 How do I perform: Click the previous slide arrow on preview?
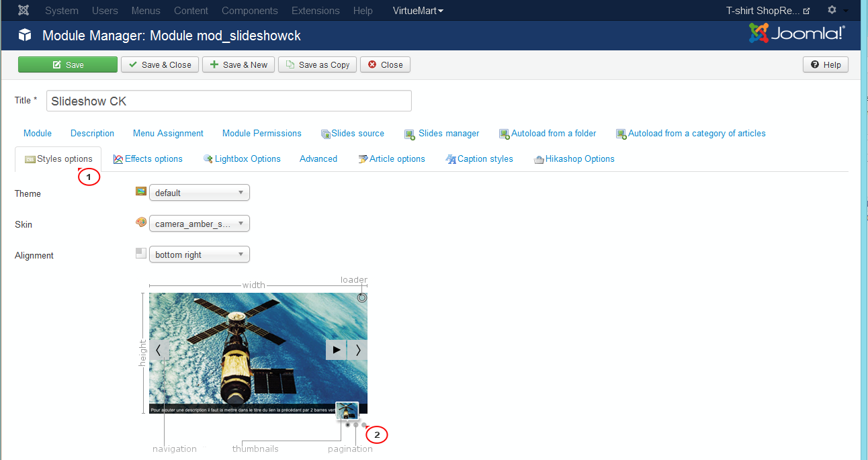pyautogui.click(x=159, y=350)
